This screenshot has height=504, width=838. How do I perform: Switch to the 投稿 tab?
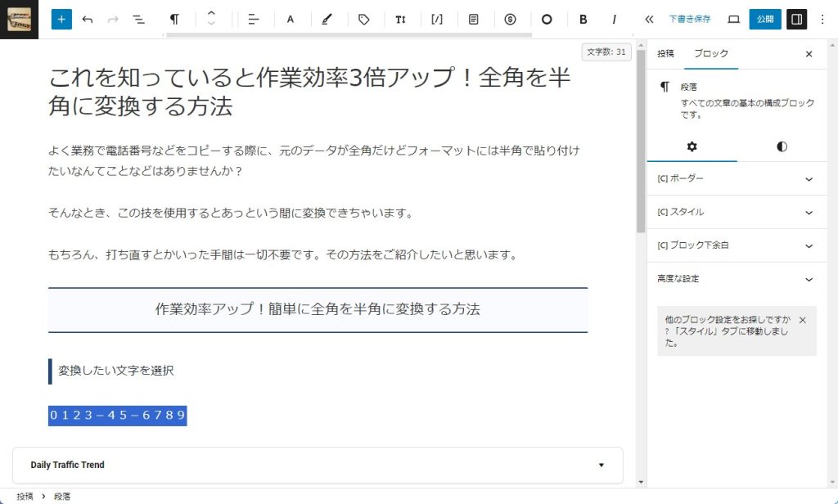[x=665, y=53]
